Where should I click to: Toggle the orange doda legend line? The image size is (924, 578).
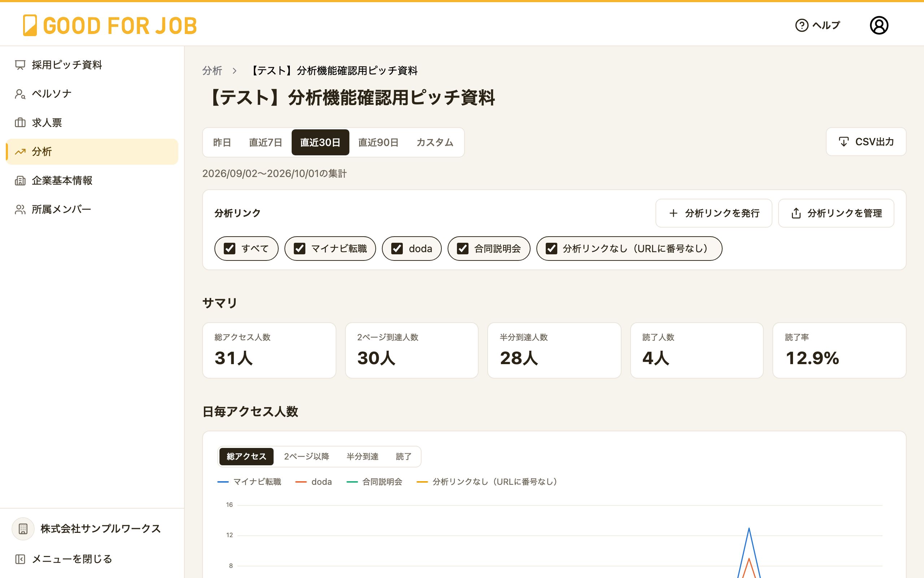coord(301,482)
